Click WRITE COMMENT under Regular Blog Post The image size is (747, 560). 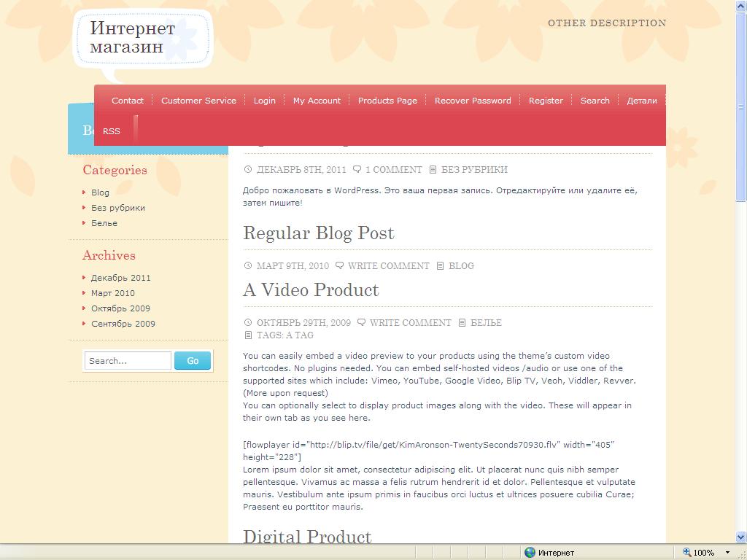point(389,265)
